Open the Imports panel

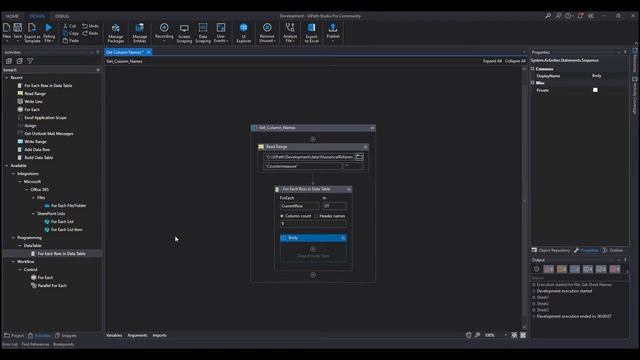tap(160, 335)
